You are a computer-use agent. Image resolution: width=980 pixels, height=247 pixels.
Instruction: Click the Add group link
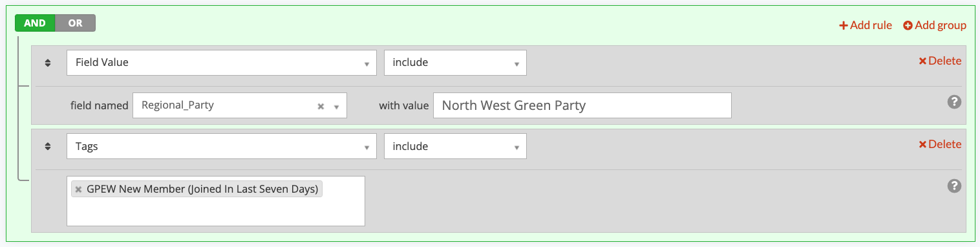coord(935,25)
